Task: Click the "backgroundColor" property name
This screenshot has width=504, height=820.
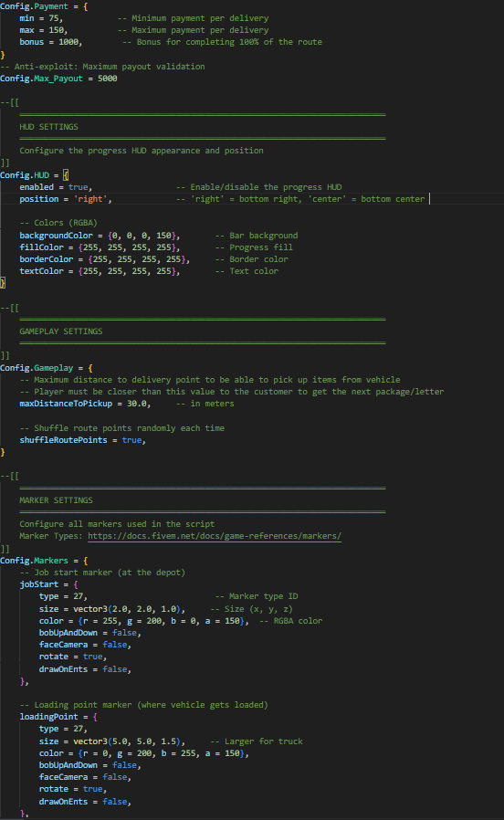Action: [56, 236]
